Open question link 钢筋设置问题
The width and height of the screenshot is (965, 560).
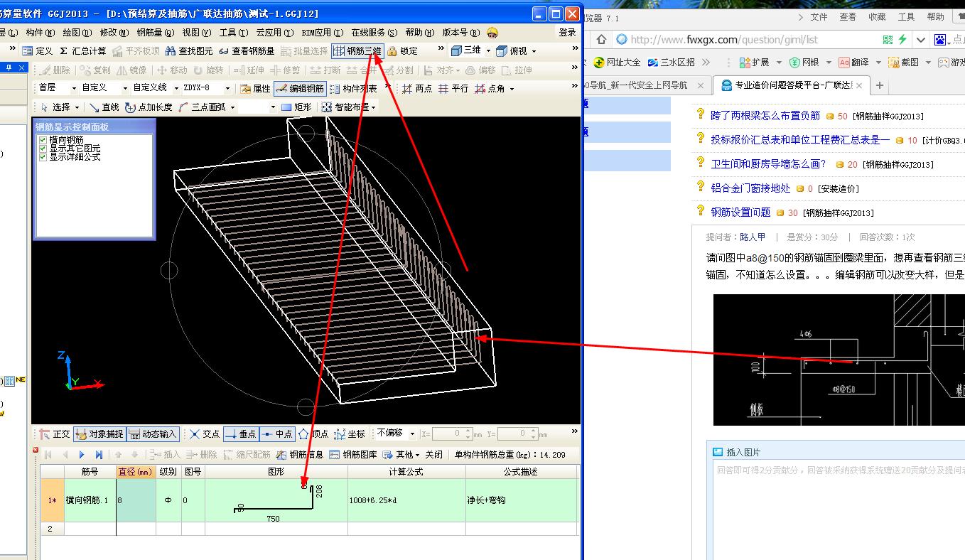click(x=740, y=212)
